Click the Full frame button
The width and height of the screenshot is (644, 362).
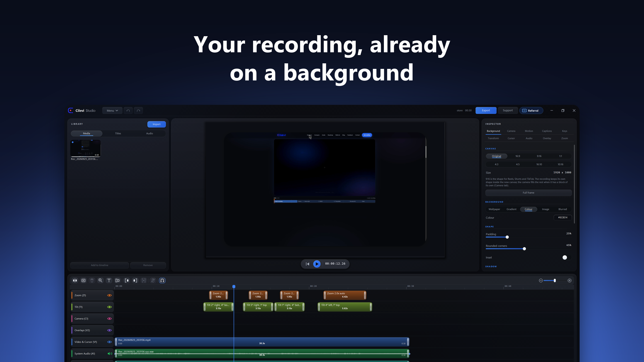click(528, 193)
